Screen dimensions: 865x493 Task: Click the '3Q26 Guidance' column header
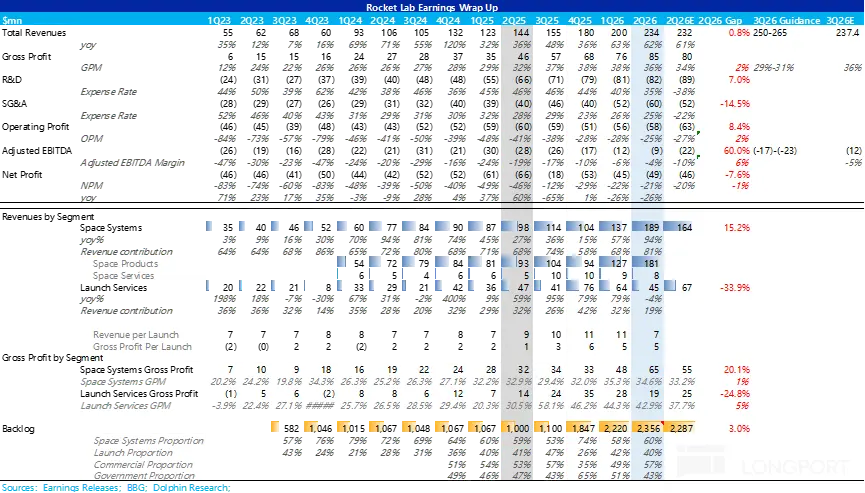786,20
